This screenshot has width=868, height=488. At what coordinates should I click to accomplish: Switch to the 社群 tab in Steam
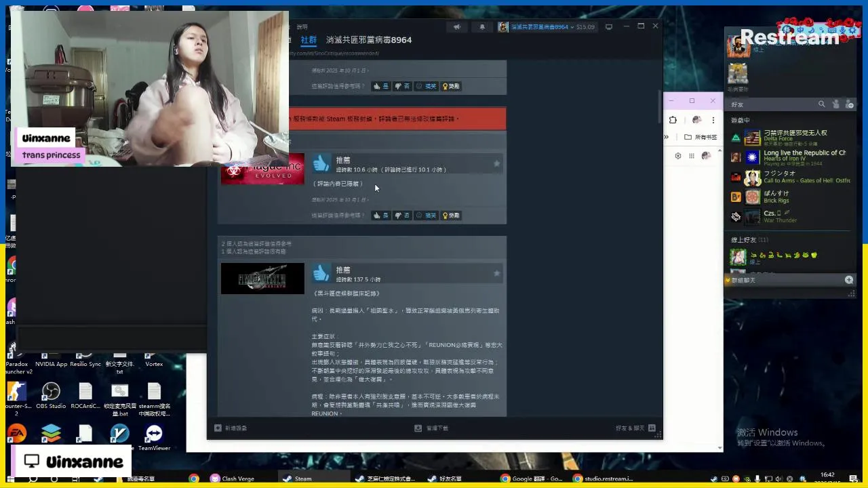(x=309, y=40)
